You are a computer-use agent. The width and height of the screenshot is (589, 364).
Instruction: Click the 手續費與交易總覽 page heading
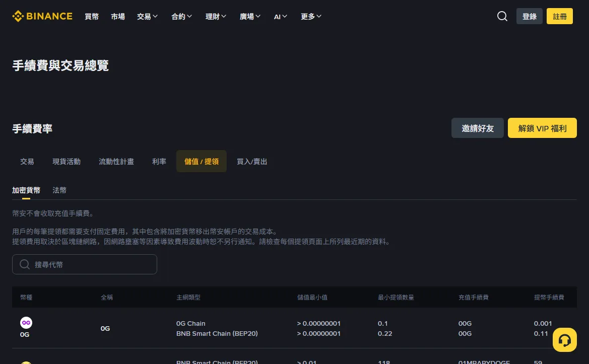pos(60,65)
